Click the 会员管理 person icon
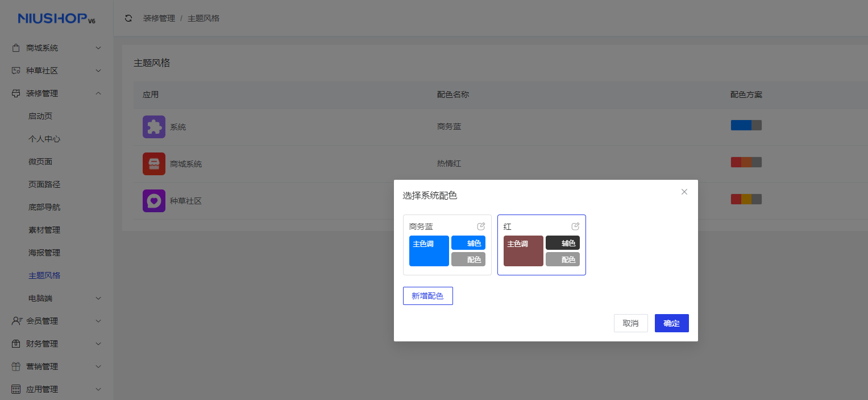This screenshot has height=400, width=868. click(16, 321)
